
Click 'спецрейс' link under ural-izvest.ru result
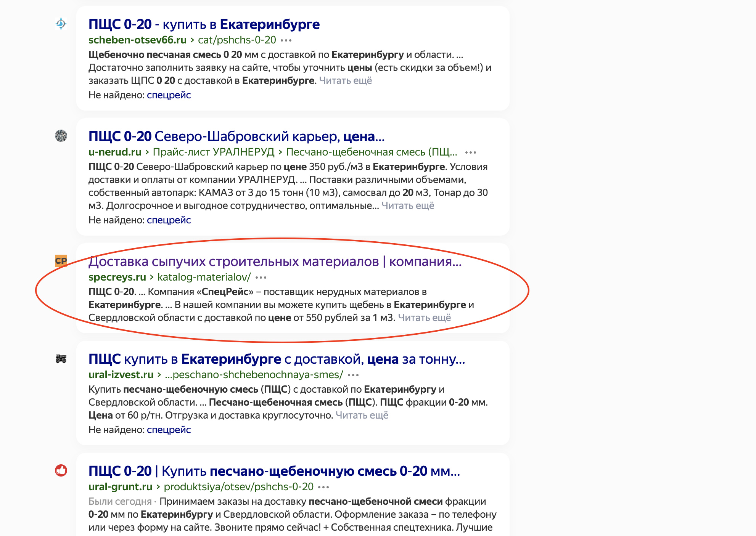coord(169,430)
